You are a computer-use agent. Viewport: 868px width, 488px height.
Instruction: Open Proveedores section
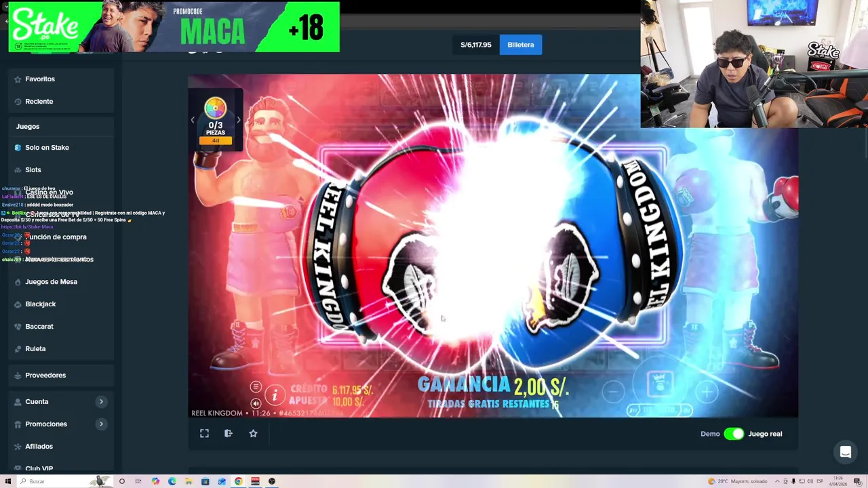click(x=45, y=375)
